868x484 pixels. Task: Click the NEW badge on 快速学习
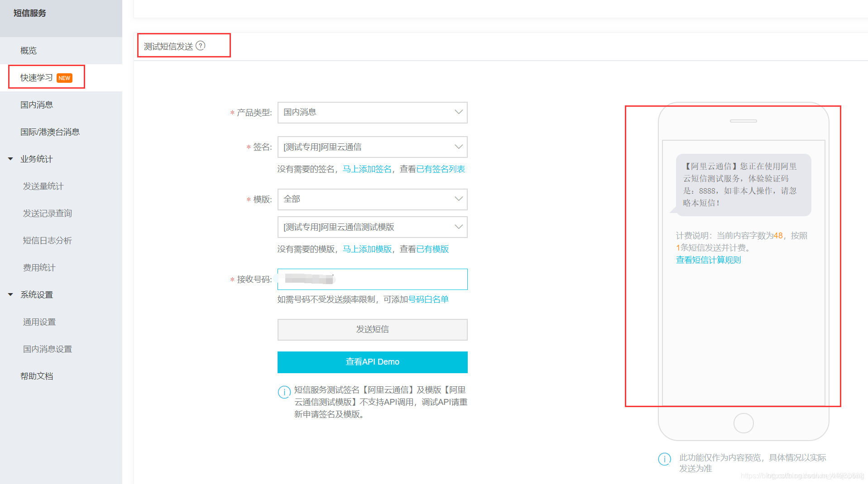[x=64, y=78]
